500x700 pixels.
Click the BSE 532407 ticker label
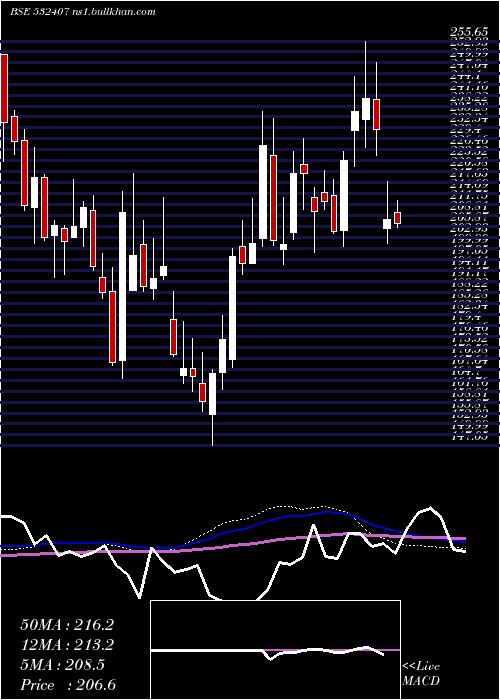coord(39,12)
